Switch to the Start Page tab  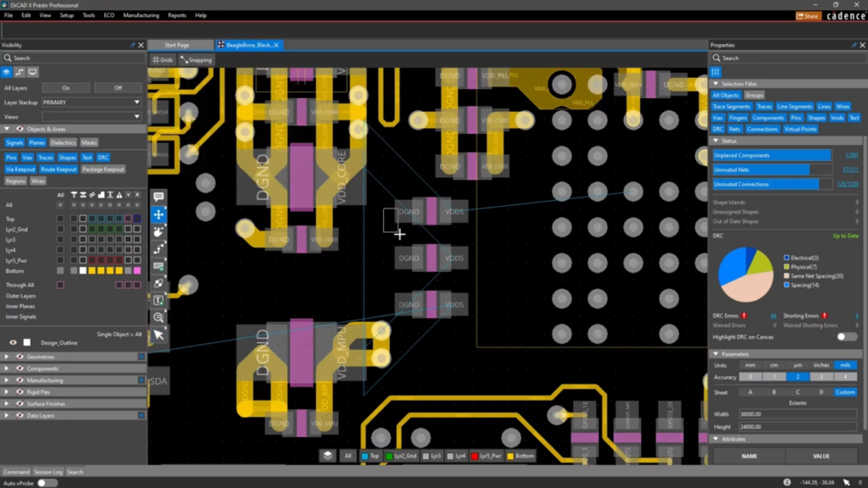pos(177,45)
